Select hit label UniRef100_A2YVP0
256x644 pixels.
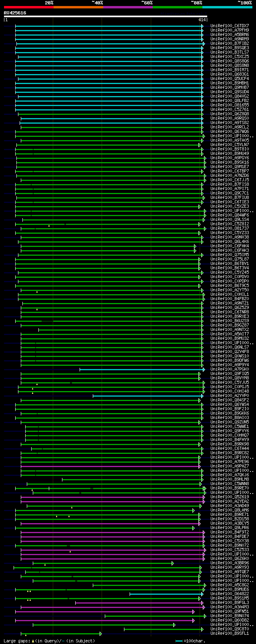point(230,395)
